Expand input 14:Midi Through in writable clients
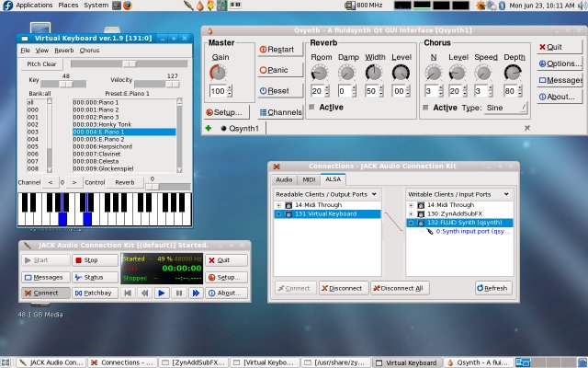The image size is (588, 368). point(411,205)
